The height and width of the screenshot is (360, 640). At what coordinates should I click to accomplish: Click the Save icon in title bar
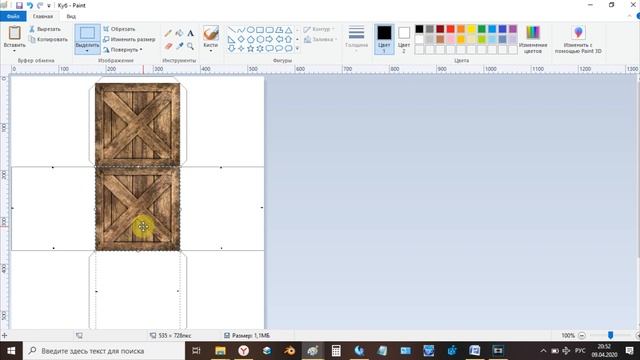tap(19, 6)
